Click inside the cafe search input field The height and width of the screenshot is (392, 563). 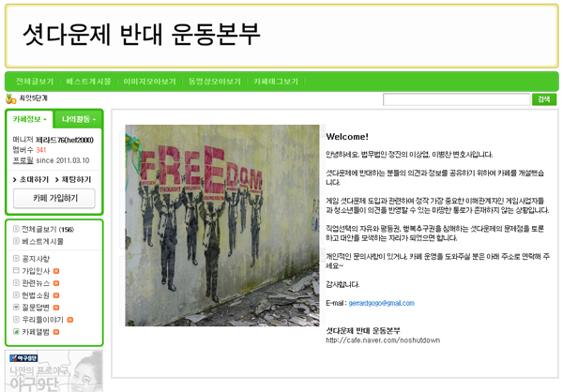(456, 99)
